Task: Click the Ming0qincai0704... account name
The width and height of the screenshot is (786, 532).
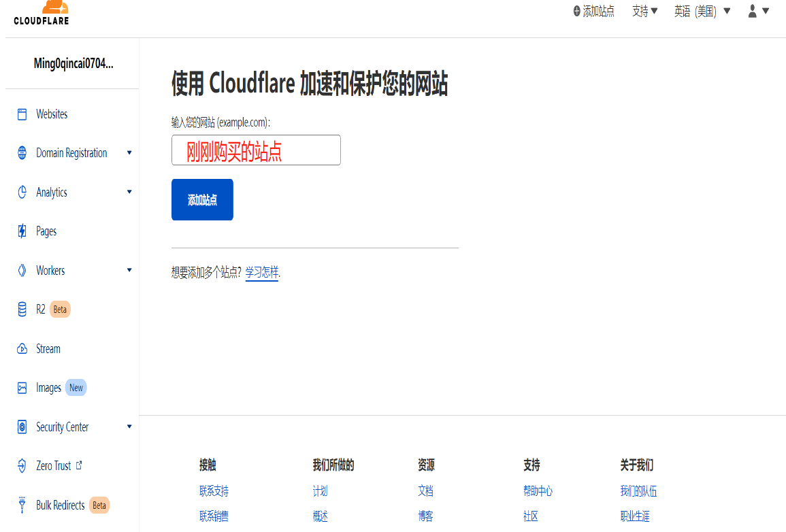Action: point(73,64)
